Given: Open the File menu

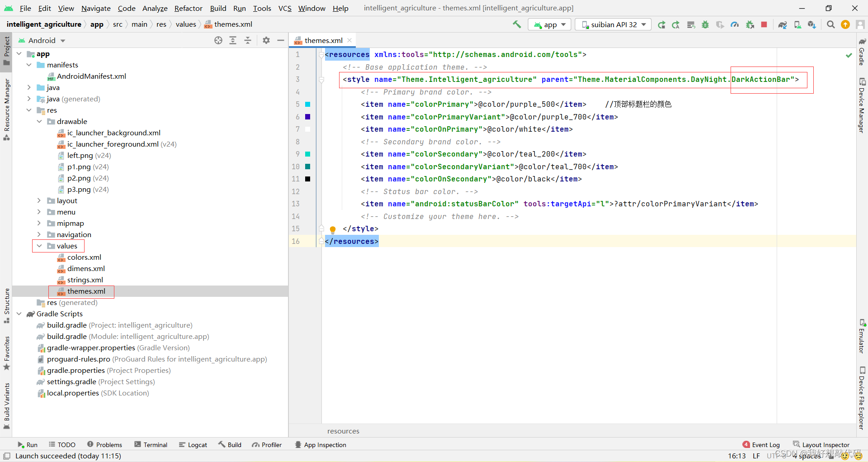Looking at the screenshot, I should click(x=25, y=8).
